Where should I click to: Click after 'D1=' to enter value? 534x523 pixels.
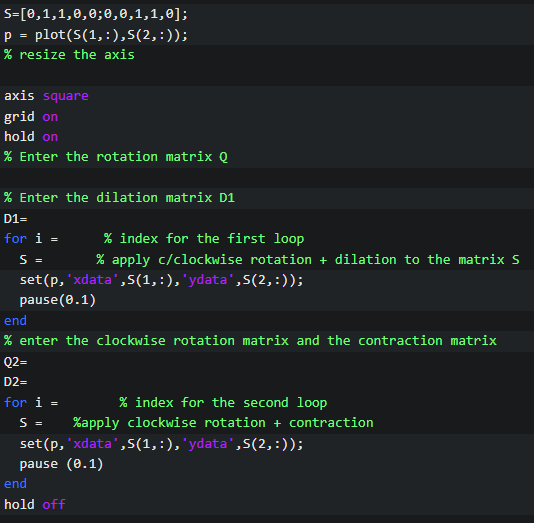[31, 219]
